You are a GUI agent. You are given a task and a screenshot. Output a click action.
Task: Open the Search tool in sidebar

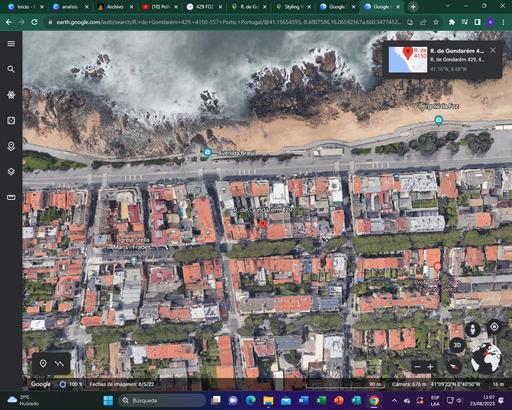click(x=11, y=69)
